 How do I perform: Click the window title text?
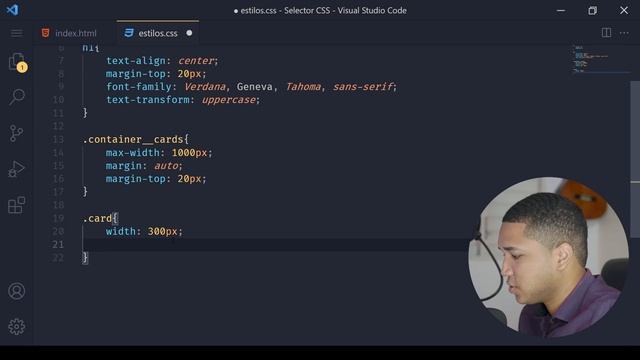320,11
